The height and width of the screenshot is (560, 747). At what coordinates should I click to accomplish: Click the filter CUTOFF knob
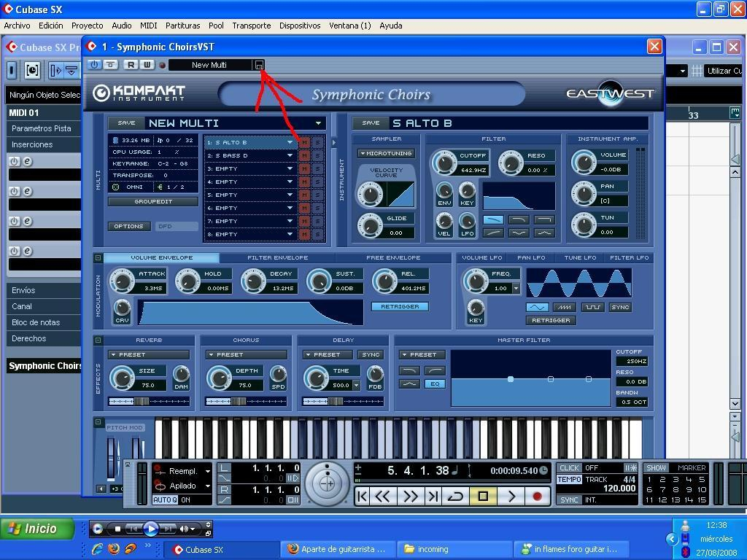pos(444,163)
